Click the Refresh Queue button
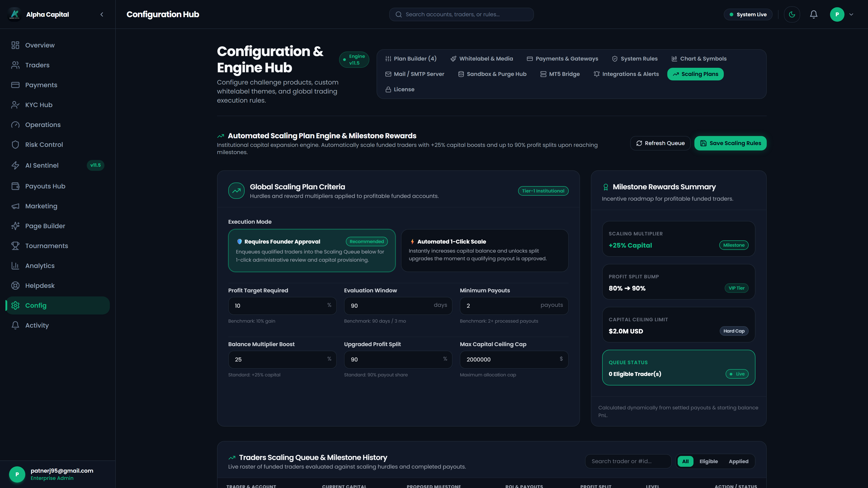868x488 pixels. coord(660,143)
